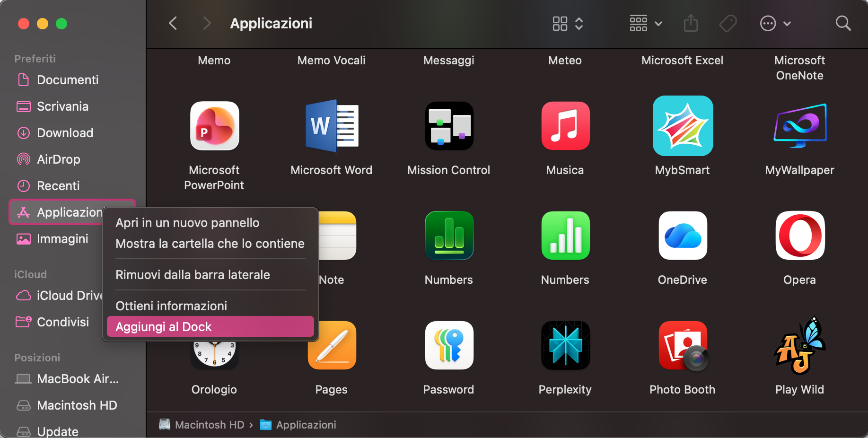Open AirDrop in the sidebar
The image size is (868, 438).
pos(73,159)
